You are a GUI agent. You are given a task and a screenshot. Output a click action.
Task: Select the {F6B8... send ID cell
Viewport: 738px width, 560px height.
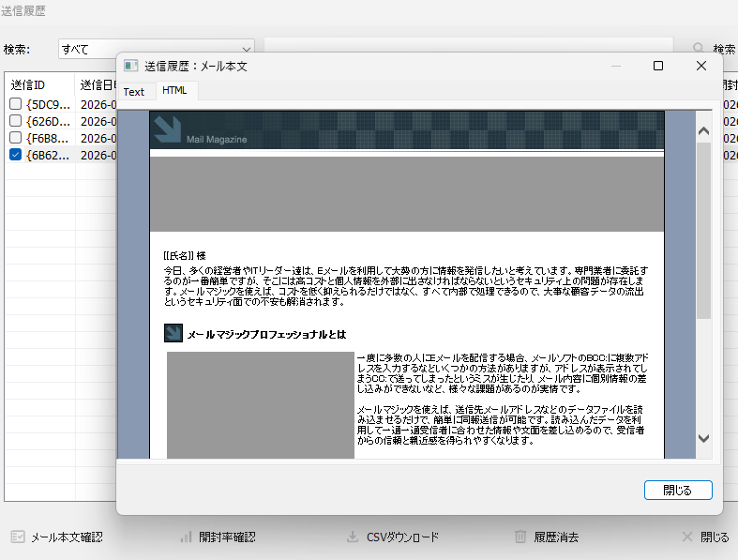47,139
